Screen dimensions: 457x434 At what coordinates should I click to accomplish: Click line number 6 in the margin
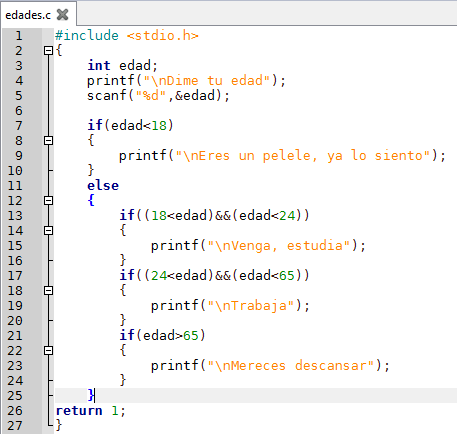point(19,111)
